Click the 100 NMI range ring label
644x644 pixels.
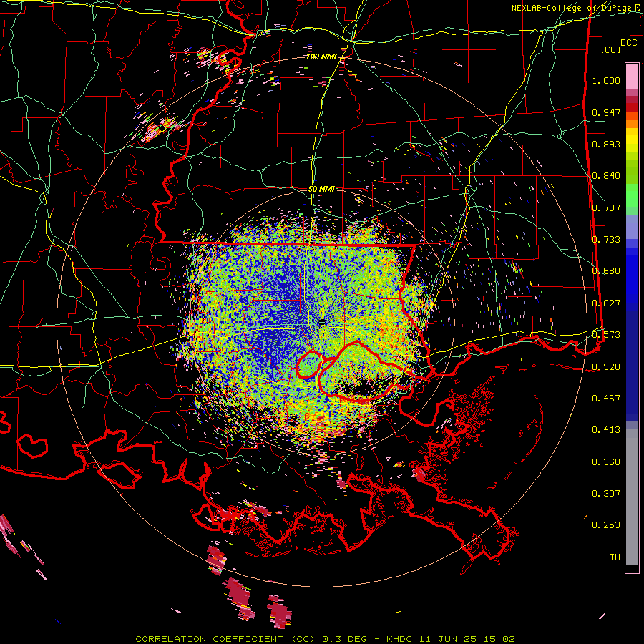[x=321, y=57]
